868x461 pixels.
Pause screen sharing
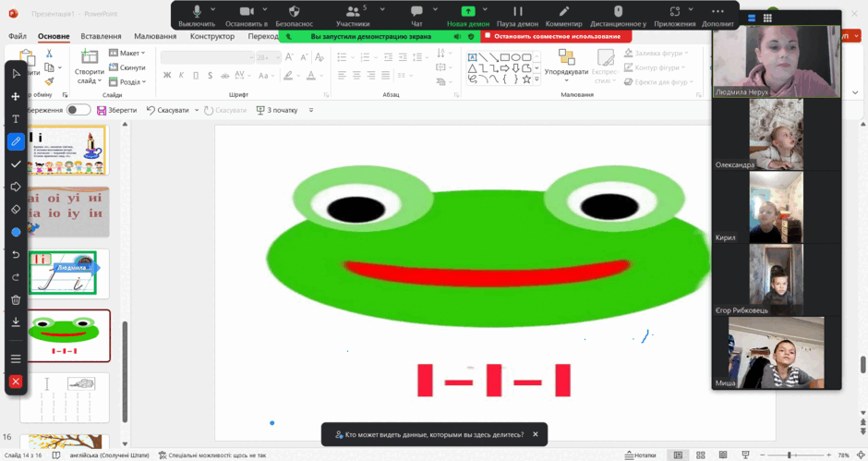[x=518, y=16]
